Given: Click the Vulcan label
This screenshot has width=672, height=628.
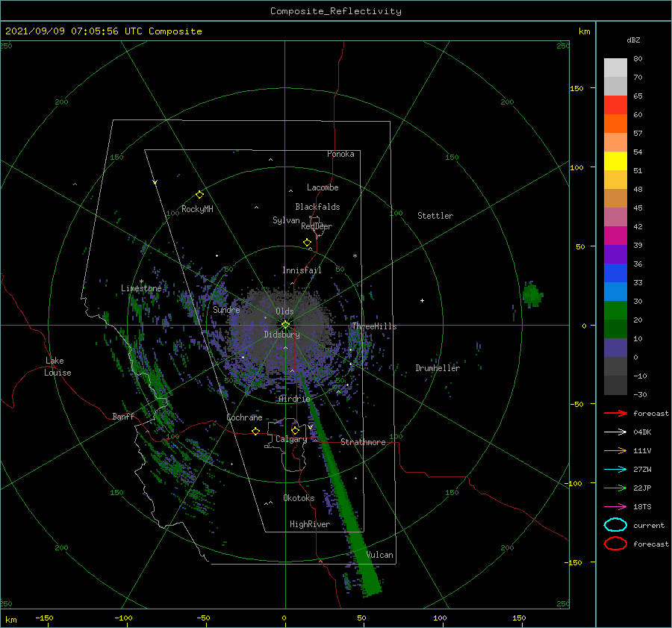Looking at the screenshot, I should point(380,555).
